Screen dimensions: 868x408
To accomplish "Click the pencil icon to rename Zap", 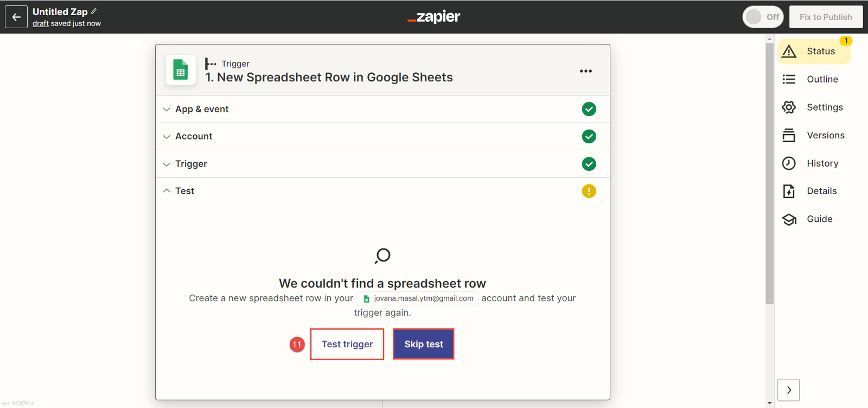I will pyautogui.click(x=94, y=11).
